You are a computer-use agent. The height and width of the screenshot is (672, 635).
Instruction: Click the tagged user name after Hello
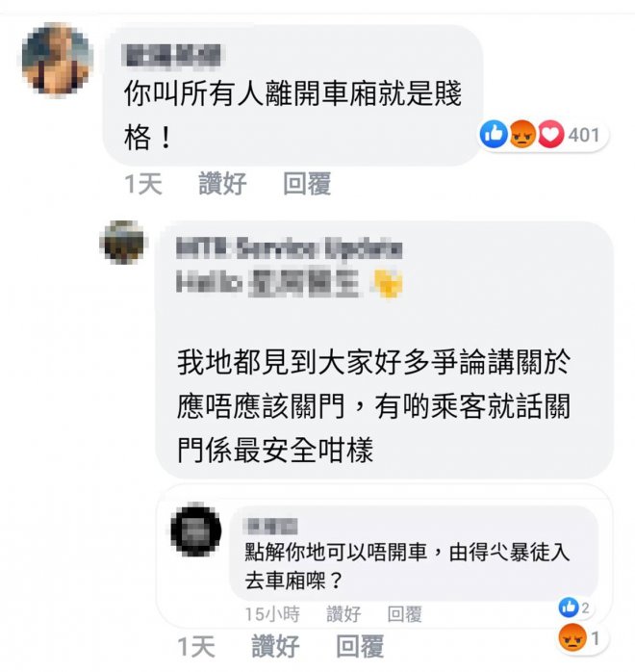tap(303, 284)
